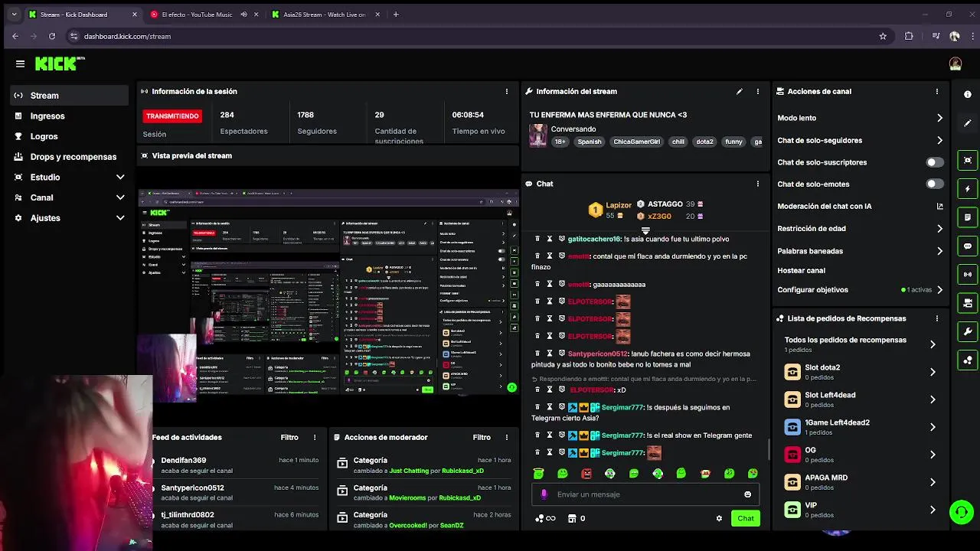Bookmark this page with the star icon
This screenshot has width=980, height=551.
883,36
